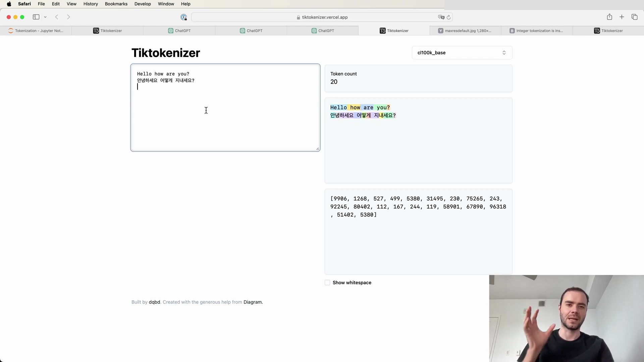Viewport: 644px width, 362px height.
Task: Switch to Integer tokenization is insane tab
Action: [537, 31]
